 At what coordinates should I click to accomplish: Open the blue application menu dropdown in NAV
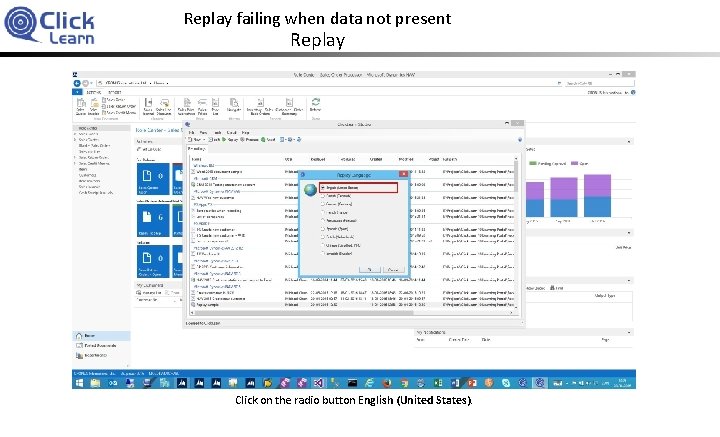(x=77, y=92)
